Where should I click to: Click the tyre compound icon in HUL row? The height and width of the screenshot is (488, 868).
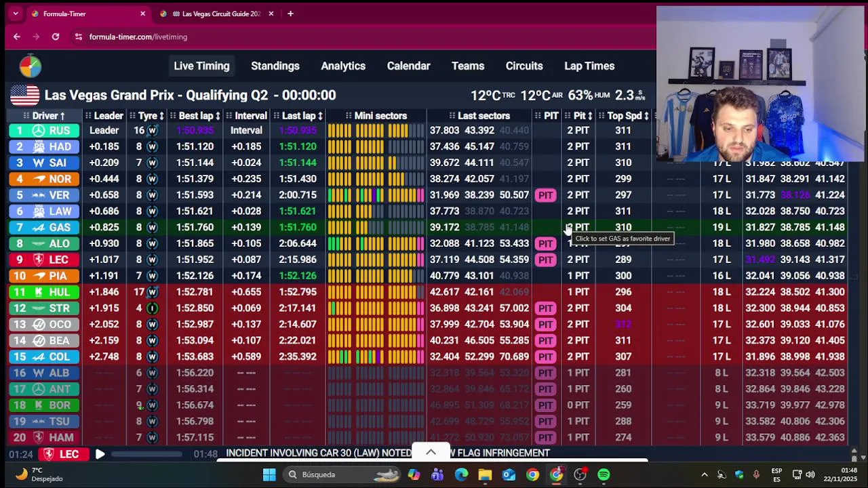(153, 292)
